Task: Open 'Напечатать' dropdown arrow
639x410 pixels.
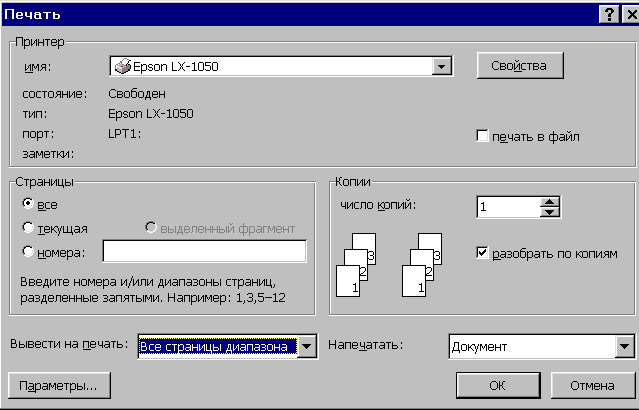Action: click(624, 346)
